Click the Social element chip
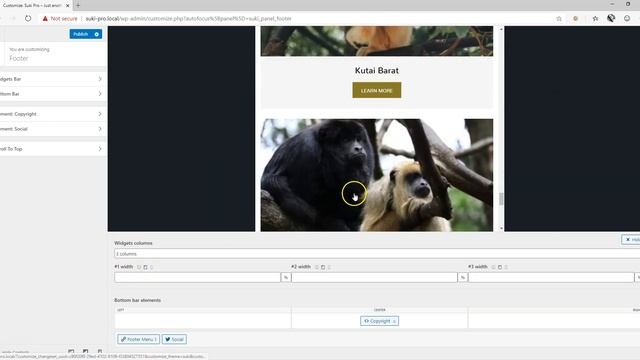 tap(174, 339)
